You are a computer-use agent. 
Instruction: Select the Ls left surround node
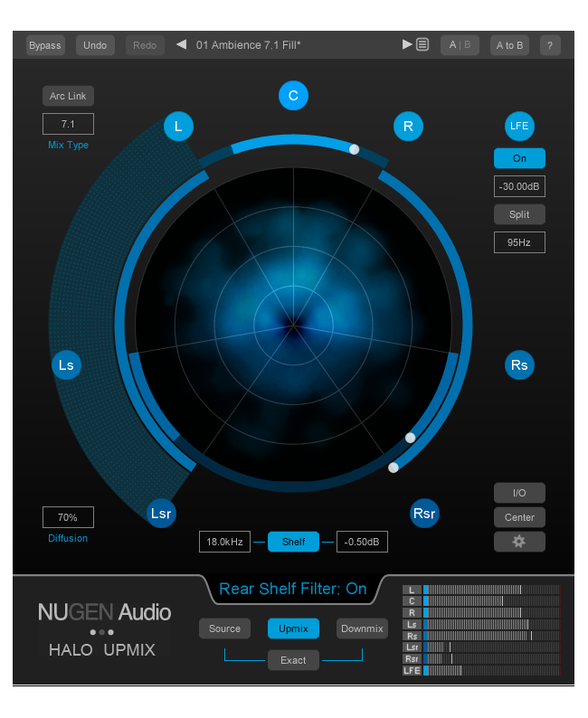[x=66, y=365]
